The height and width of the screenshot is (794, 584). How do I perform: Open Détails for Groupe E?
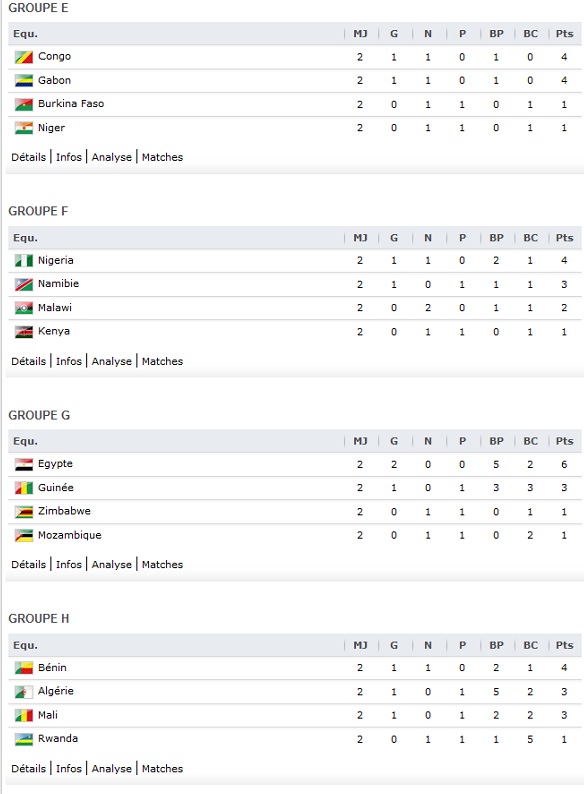[x=28, y=157]
